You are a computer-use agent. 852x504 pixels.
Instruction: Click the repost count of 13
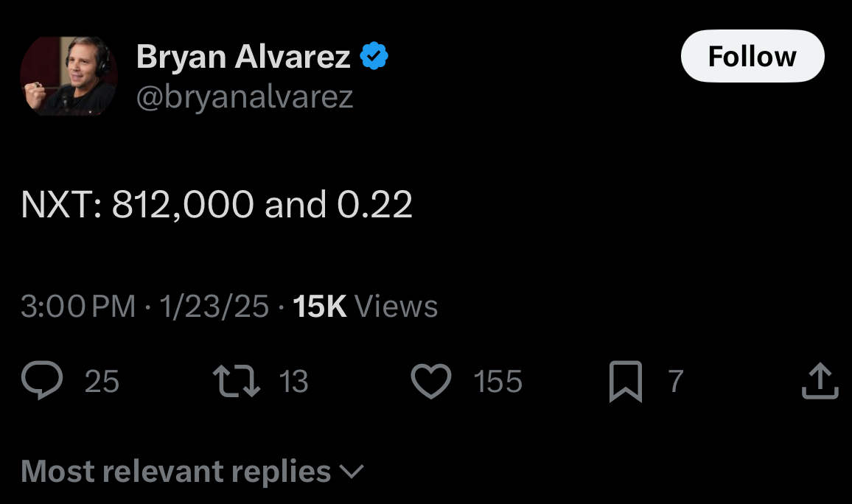pyautogui.click(x=294, y=382)
